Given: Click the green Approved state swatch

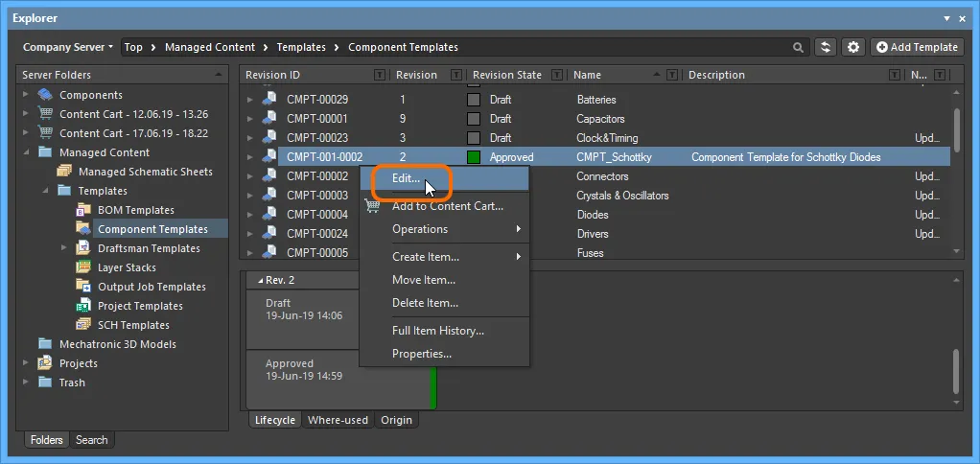Looking at the screenshot, I should click(474, 157).
